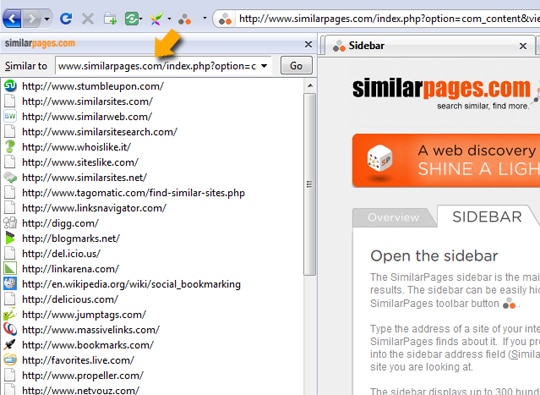This screenshot has height=395, width=540.
Task: Focus the browser URL address field
Action: (x=389, y=18)
